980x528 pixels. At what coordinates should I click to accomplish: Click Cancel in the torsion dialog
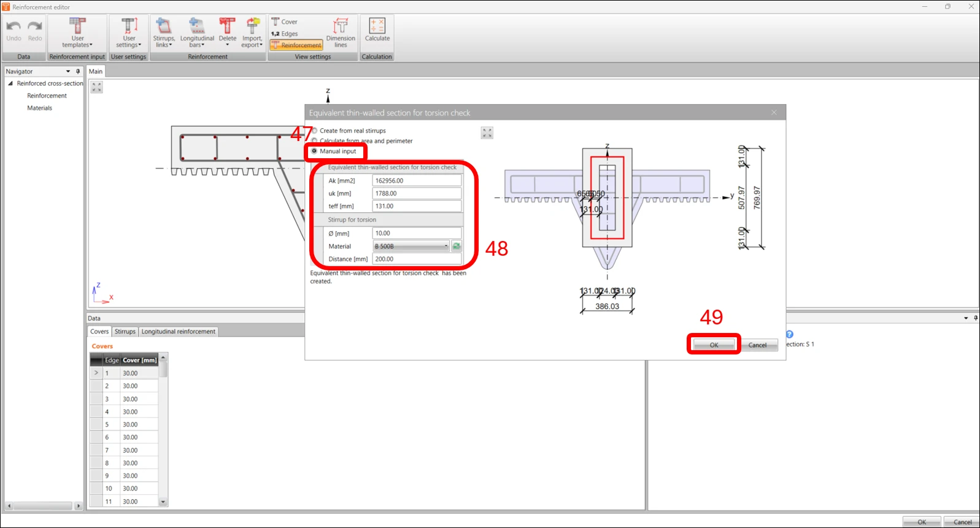click(x=757, y=345)
